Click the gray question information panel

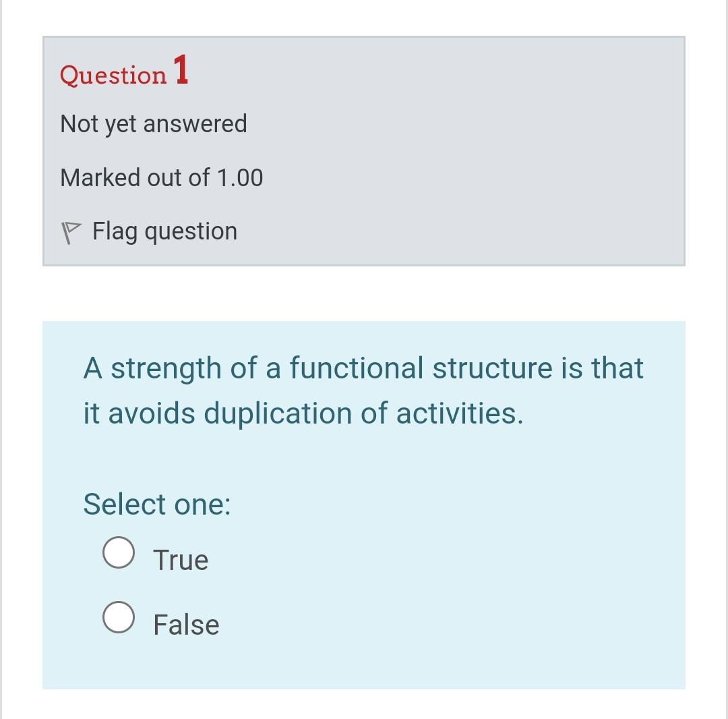point(364,152)
